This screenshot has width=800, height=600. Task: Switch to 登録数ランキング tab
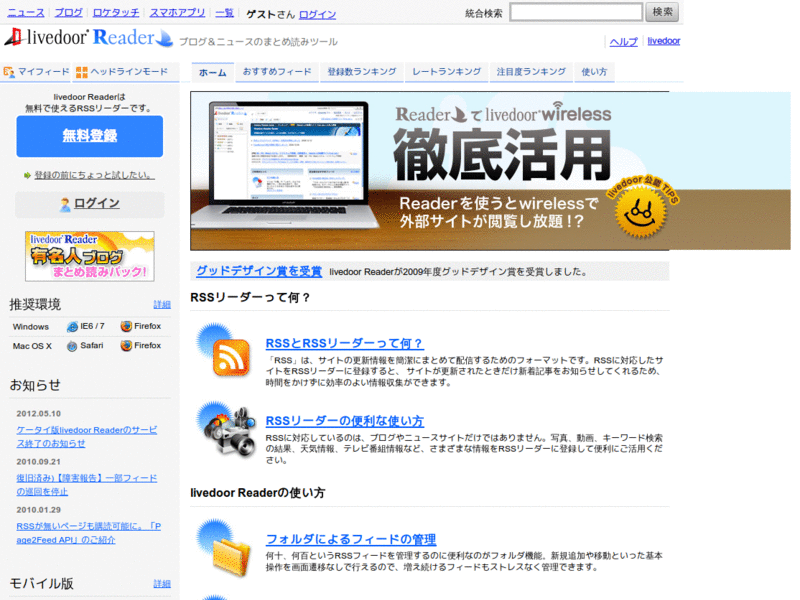tap(362, 72)
